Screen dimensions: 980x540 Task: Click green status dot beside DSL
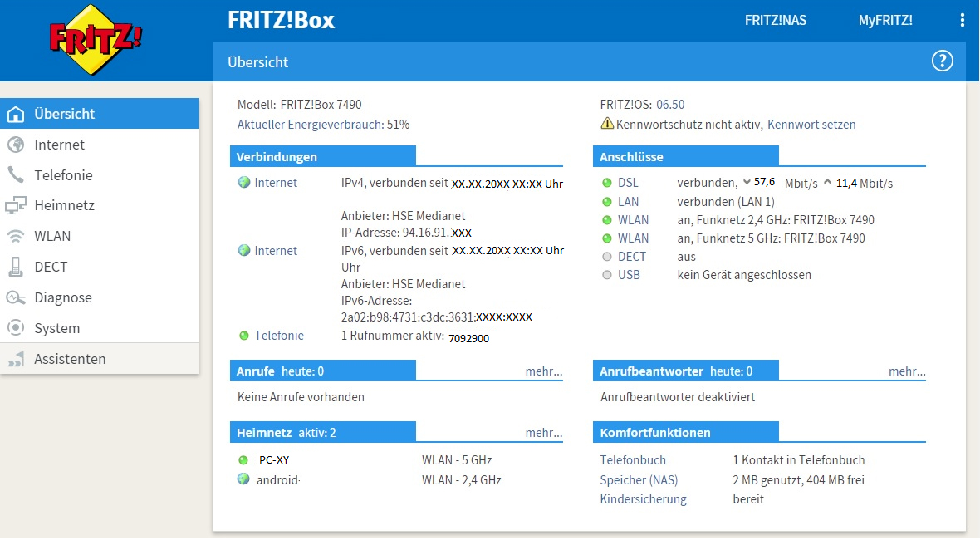click(x=607, y=183)
